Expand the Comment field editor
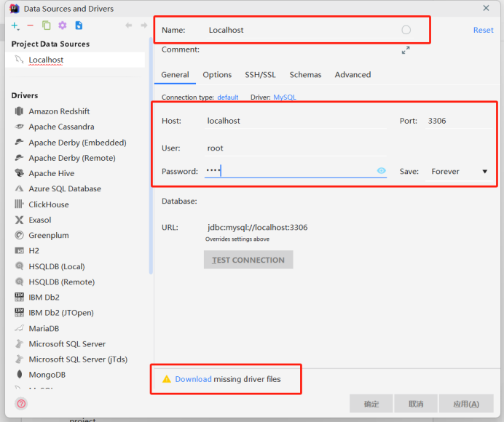Image resolution: width=504 pixels, height=422 pixels. 406,50
